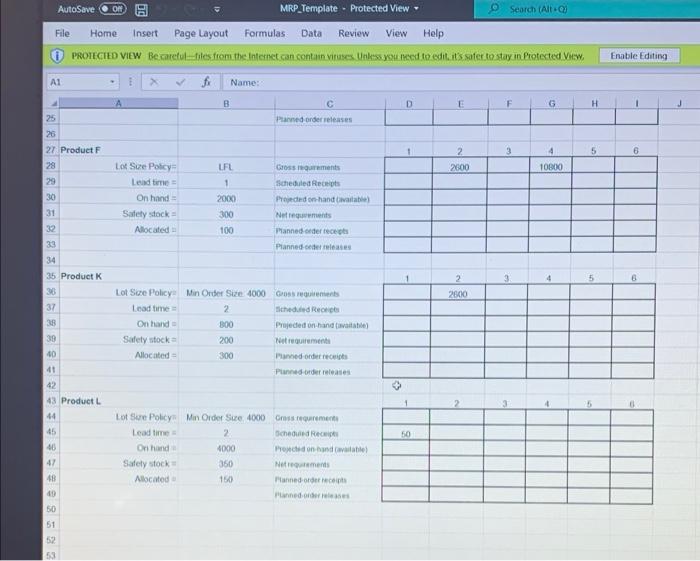This screenshot has height=561, width=700.
Task: Switch to the Formulas tab
Action: 264,33
